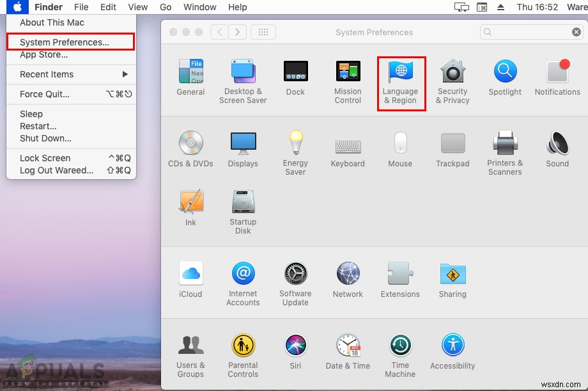Click the back navigation chevron
Image resolution: width=588 pixels, height=391 pixels.
[x=221, y=31]
